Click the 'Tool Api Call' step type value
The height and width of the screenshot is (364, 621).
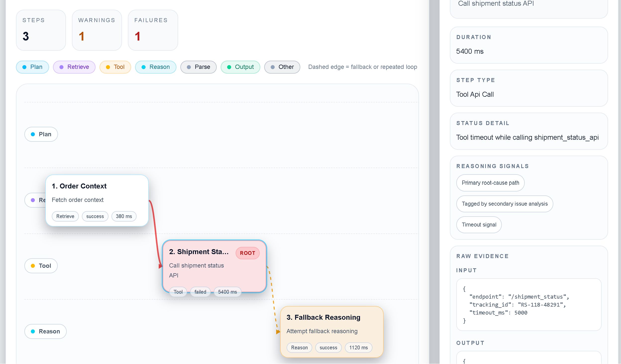pyautogui.click(x=475, y=94)
